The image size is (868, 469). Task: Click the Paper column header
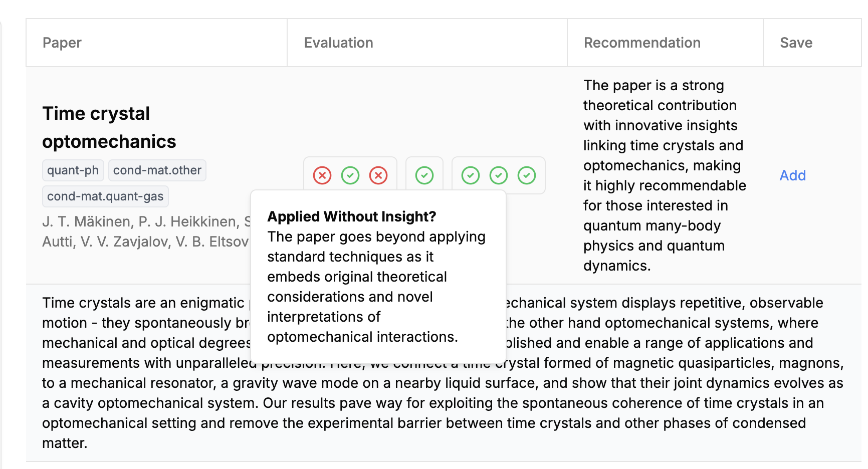tap(62, 43)
